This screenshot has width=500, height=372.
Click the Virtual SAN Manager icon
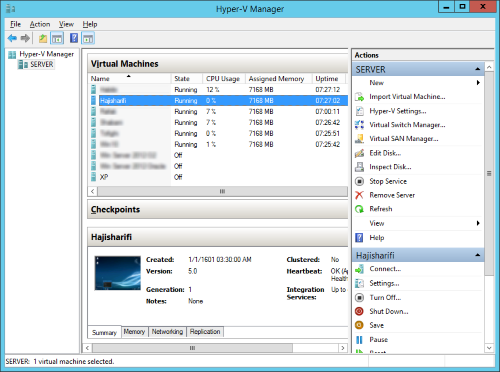click(359, 139)
